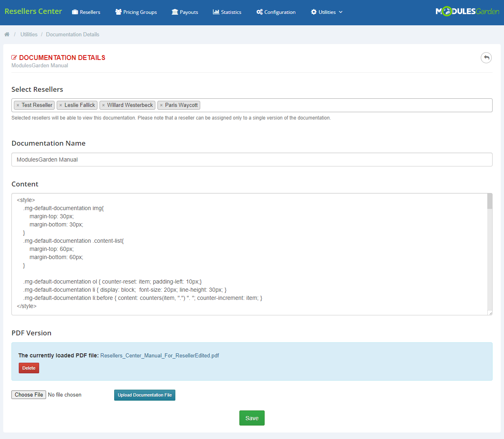
Task: Click the Resellers Center title
Action: click(x=33, y=11)
